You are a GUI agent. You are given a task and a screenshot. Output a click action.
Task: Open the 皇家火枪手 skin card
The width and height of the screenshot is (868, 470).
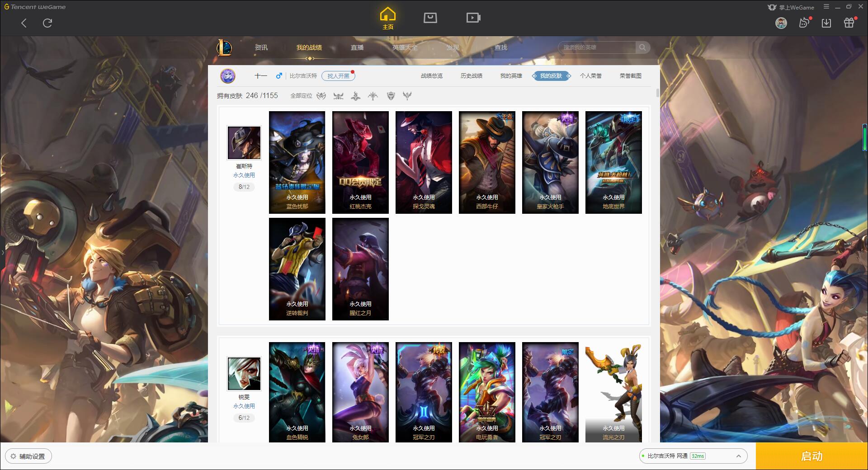click(550, 162)
